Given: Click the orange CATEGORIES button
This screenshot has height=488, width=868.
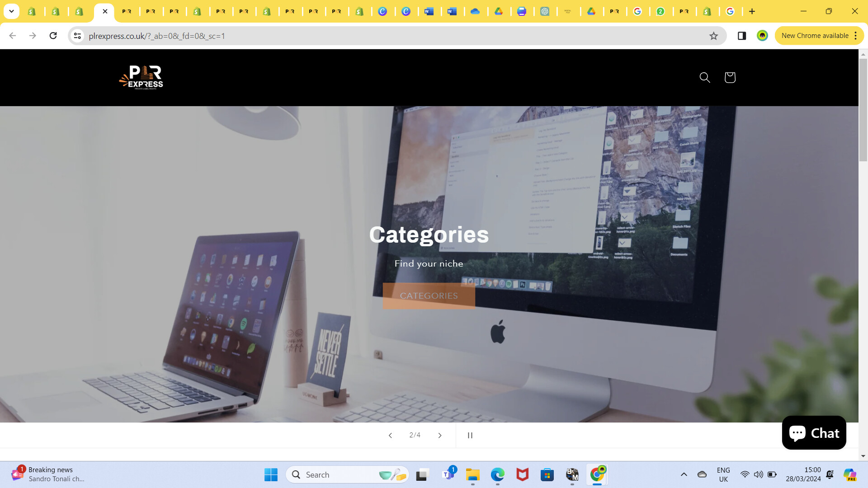Looking at the screenshot, I should [x=429, y=296].
